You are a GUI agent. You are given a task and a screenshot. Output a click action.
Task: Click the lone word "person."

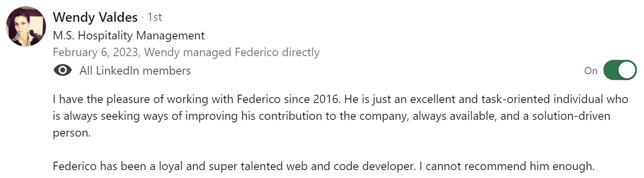[71, 133]
